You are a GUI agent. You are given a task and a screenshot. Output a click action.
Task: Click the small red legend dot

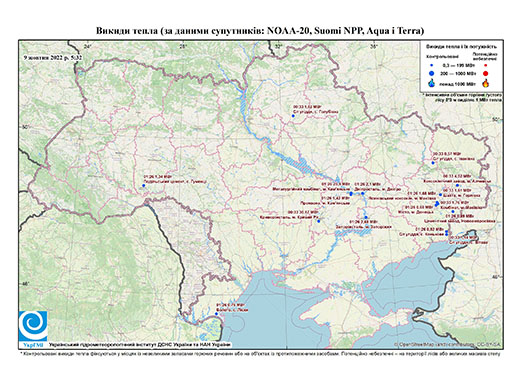point(485,66)
